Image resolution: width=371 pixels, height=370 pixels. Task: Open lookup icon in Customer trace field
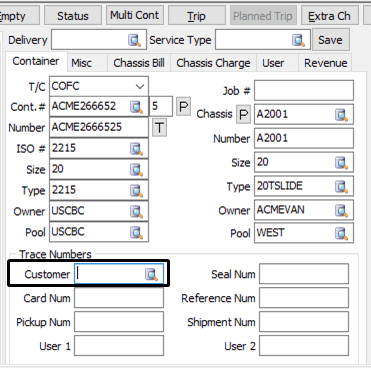pos(151,275)
